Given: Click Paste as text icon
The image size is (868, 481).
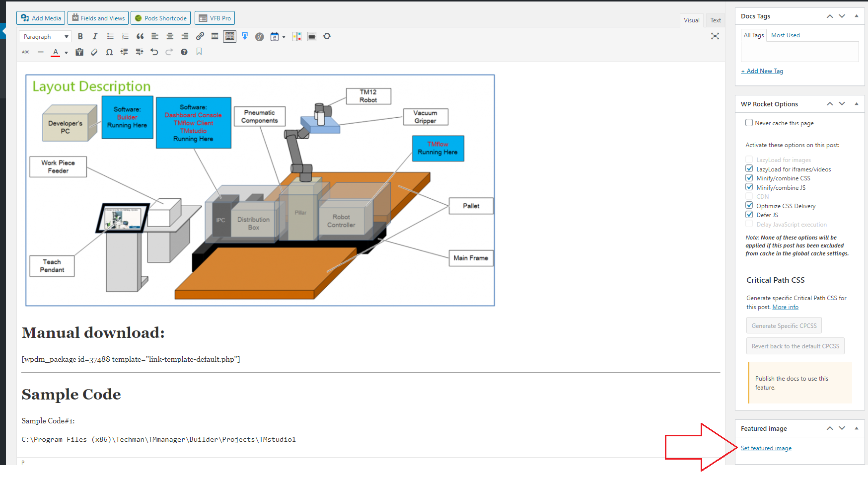Looking at the screenshot, I should [x=79, y=52].
